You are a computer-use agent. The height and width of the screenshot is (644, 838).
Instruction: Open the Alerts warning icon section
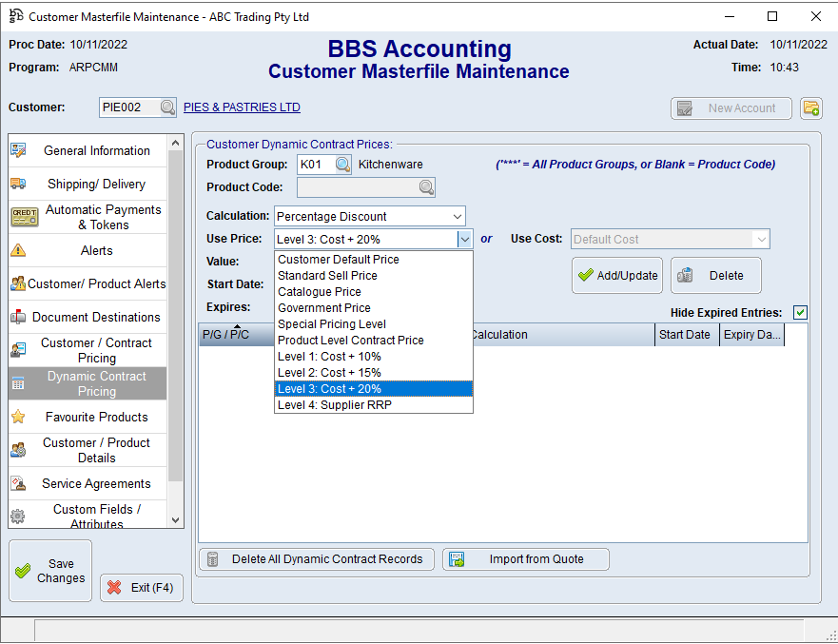(18, 251)
